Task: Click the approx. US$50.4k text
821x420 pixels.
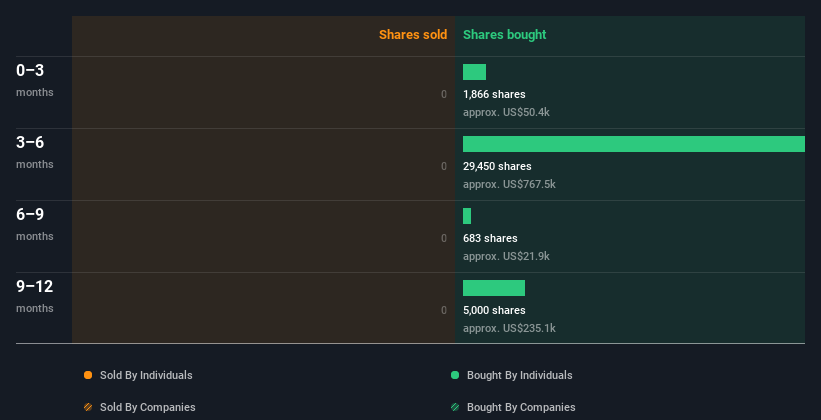Action: point(506,112)
